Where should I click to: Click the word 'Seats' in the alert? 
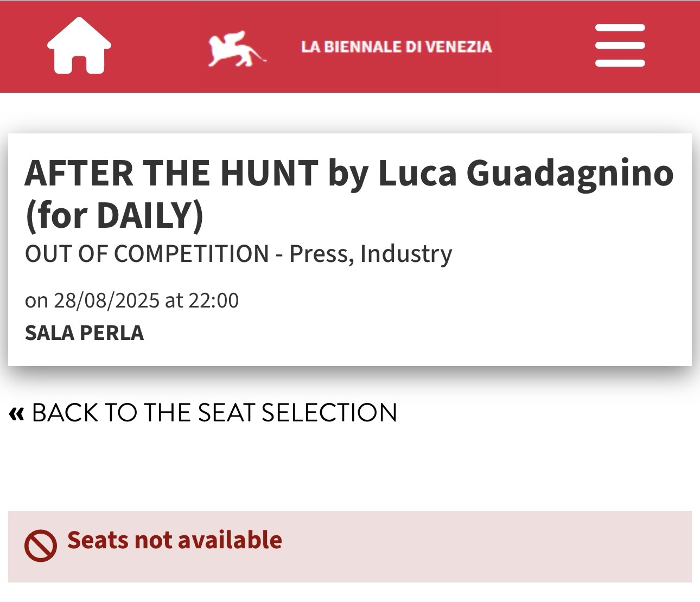coord(98,541)
